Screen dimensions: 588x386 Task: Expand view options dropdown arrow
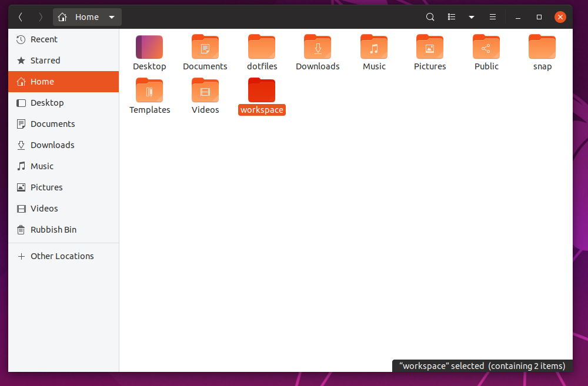472,17
